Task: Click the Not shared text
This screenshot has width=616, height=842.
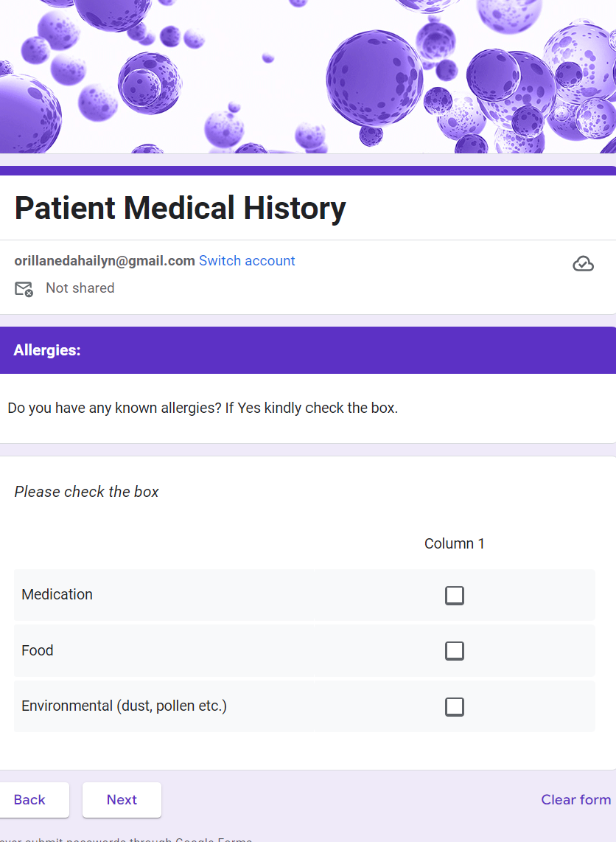Action: tap(80, 288)
